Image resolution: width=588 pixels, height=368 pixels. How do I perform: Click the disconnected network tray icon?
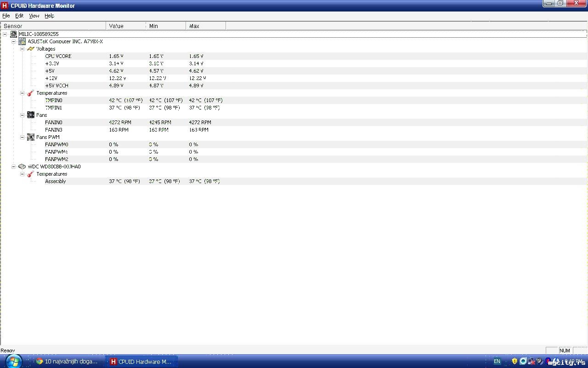click(x=531, y=362)
